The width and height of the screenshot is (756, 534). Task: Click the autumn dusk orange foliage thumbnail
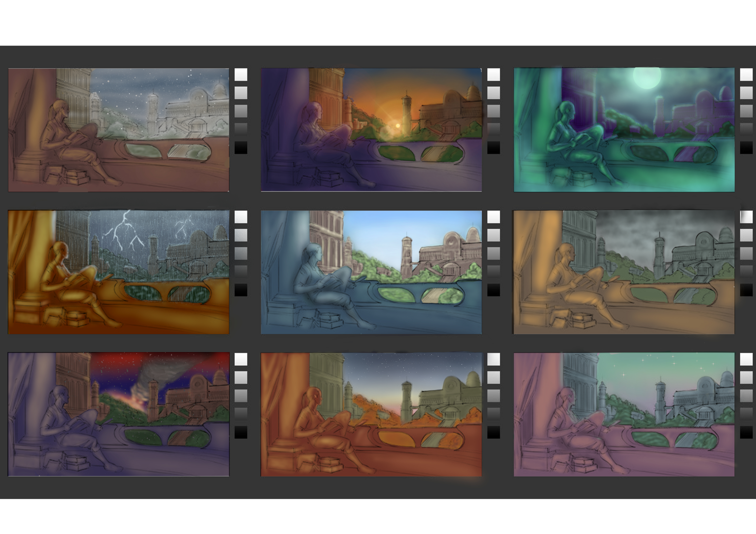click(x=371, y=414)
